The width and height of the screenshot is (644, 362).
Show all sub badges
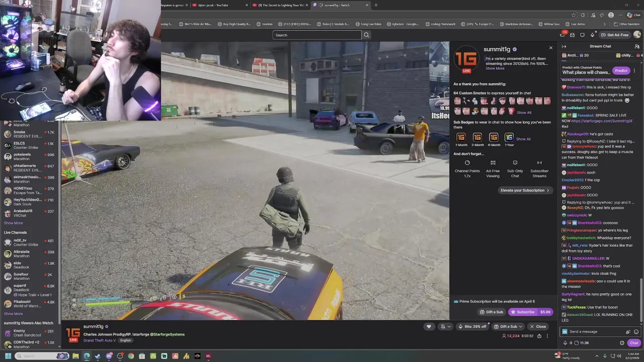[x=523, y=139]
